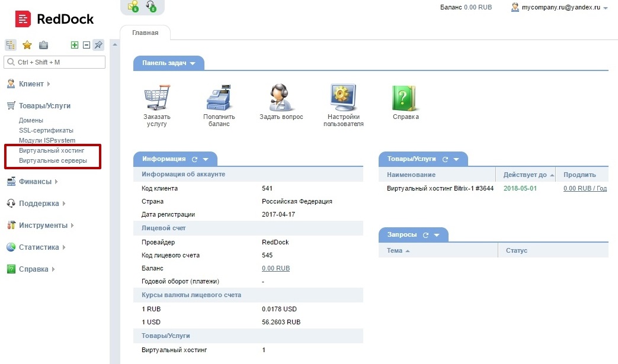Click the '0.00 RUB / Год' renewal link

coord(584,189)
